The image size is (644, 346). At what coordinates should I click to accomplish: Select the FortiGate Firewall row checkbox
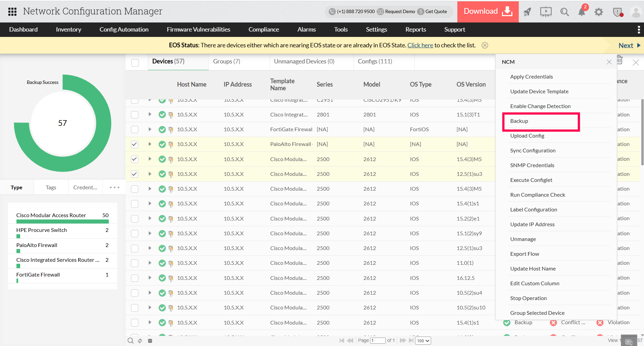coord(135,129)
